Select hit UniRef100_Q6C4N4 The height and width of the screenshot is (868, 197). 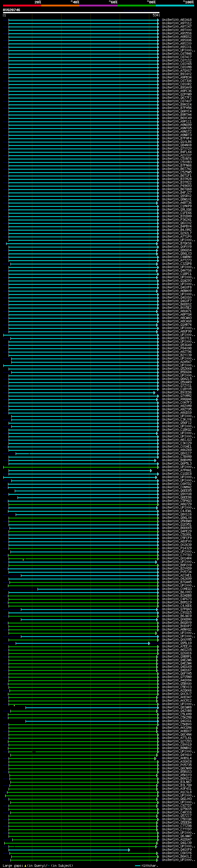tap(177, 735)
